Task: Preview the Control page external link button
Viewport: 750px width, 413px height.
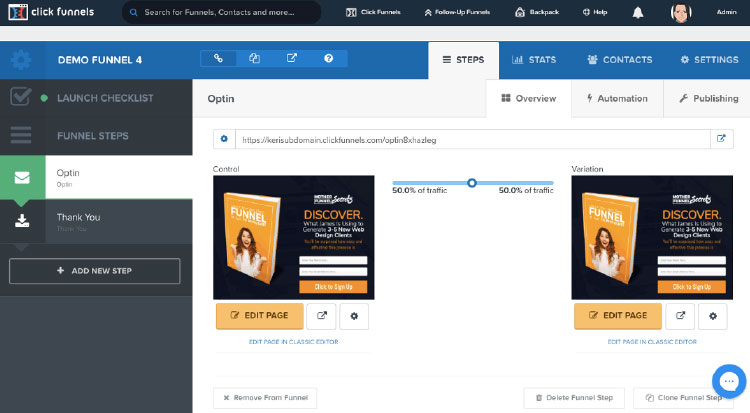Action: 321,316
